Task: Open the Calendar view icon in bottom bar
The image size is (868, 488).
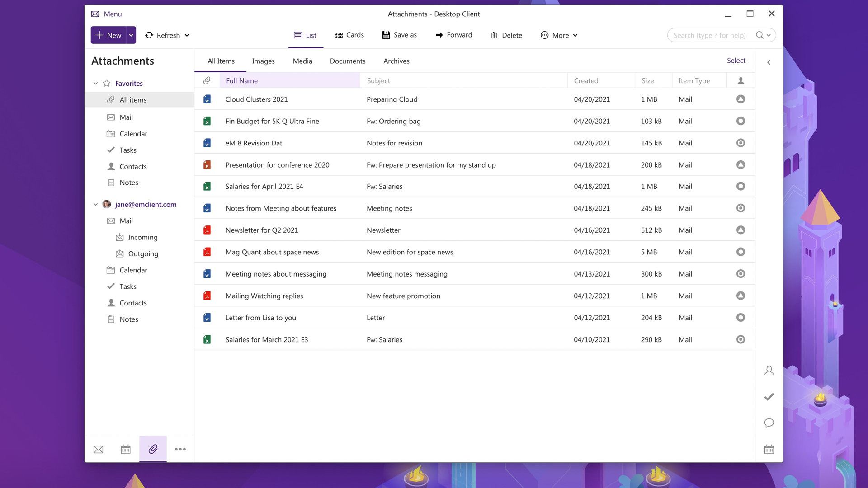Action: [x=126, y=449]
